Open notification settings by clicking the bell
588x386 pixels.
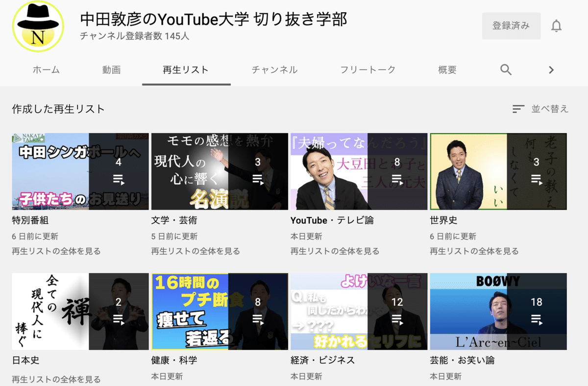pos(557,25)
